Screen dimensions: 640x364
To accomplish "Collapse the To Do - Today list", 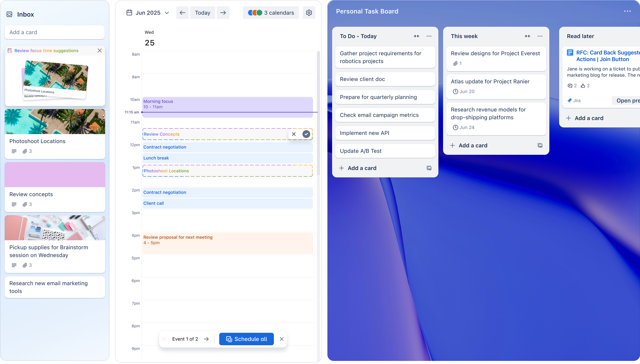I will coord(416,36).
